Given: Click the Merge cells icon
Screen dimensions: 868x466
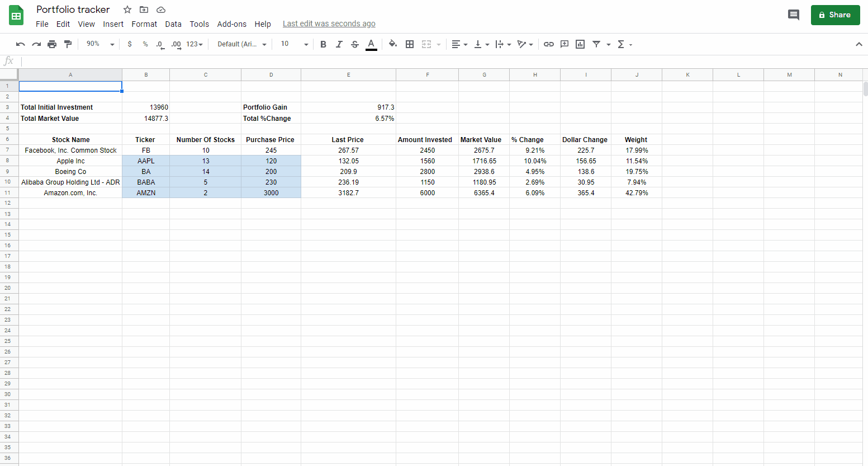Looking at the screenshot, I should click(x=426, y=44).
